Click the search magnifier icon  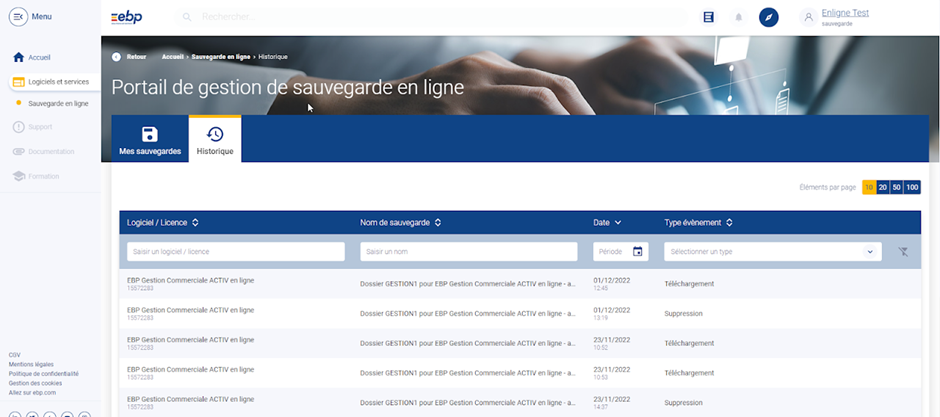click(187, 17)
